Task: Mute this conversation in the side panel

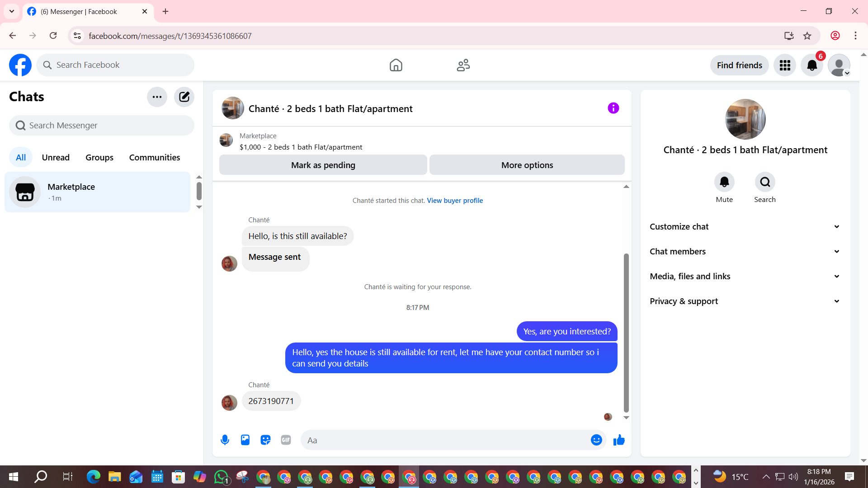Action: coord(724,182)
